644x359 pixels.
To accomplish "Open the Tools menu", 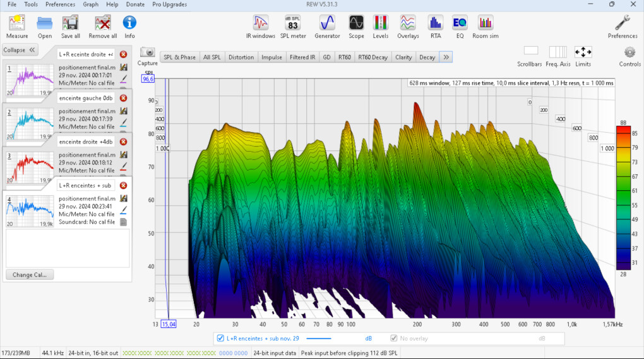I will click(x=31, y=4).
